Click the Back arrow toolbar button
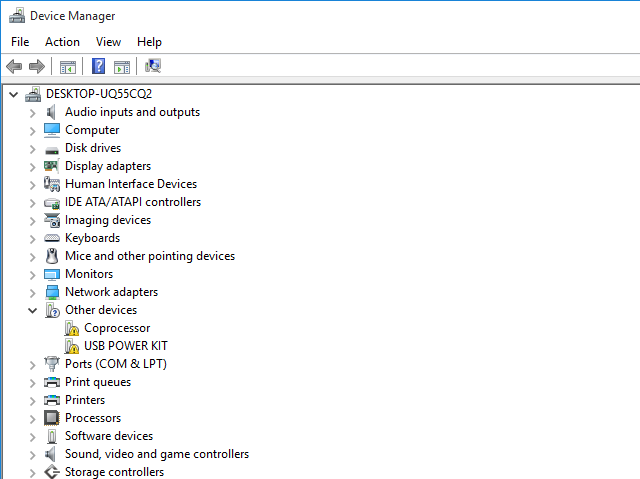This screenshot has height=479, width=640. pyautogui.click(x=14, y=67)
